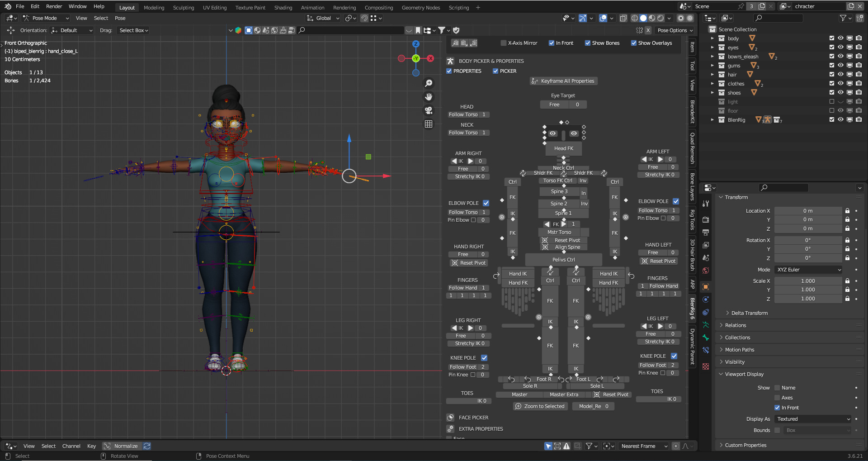Image resolution: width=868 pixels, height=461 pixels.
Task: Open the Orientation Default dropdown
Action: [x=72, y=30]
